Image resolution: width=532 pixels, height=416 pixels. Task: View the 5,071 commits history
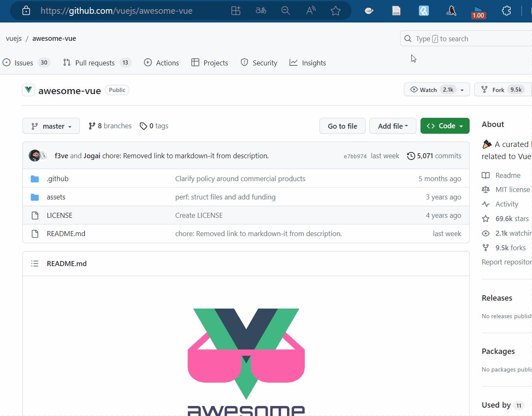click(x=434, y=156)
